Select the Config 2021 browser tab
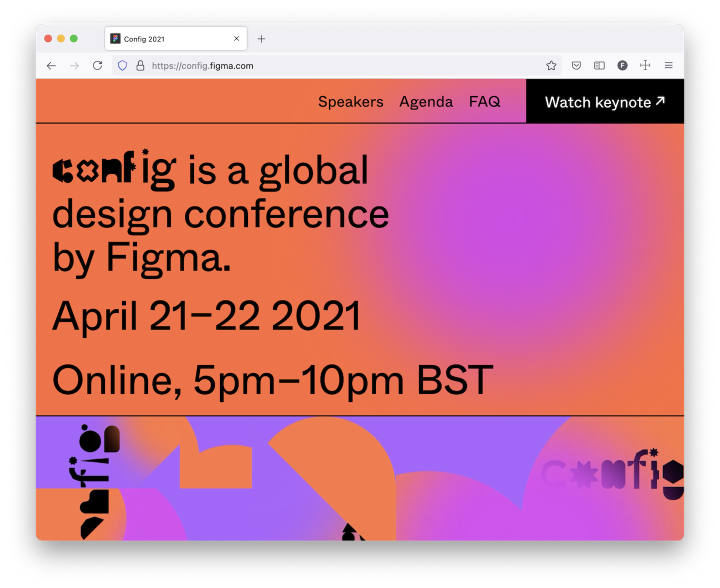Image resolution: width=720 pixels, height=588 pixels. 176,38
